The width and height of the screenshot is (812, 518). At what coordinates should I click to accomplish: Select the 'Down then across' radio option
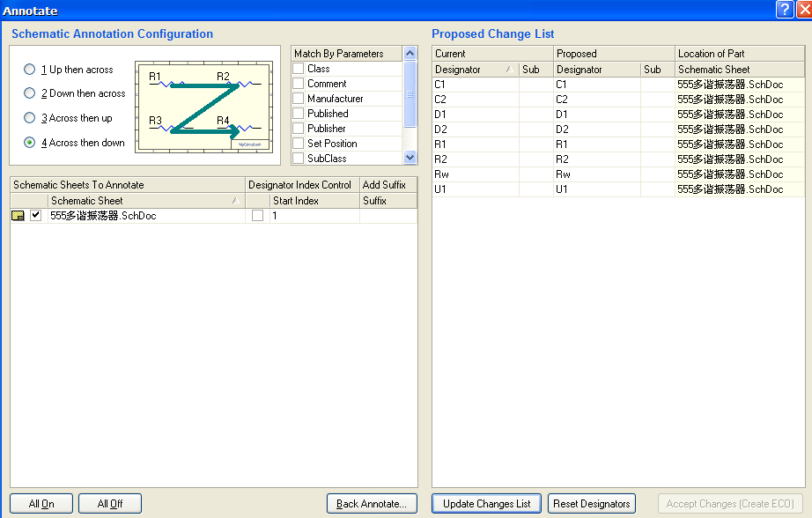point(30,93)
